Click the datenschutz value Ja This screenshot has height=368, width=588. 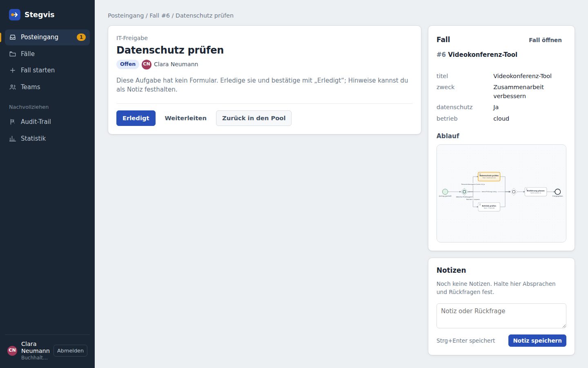[496, 107]
